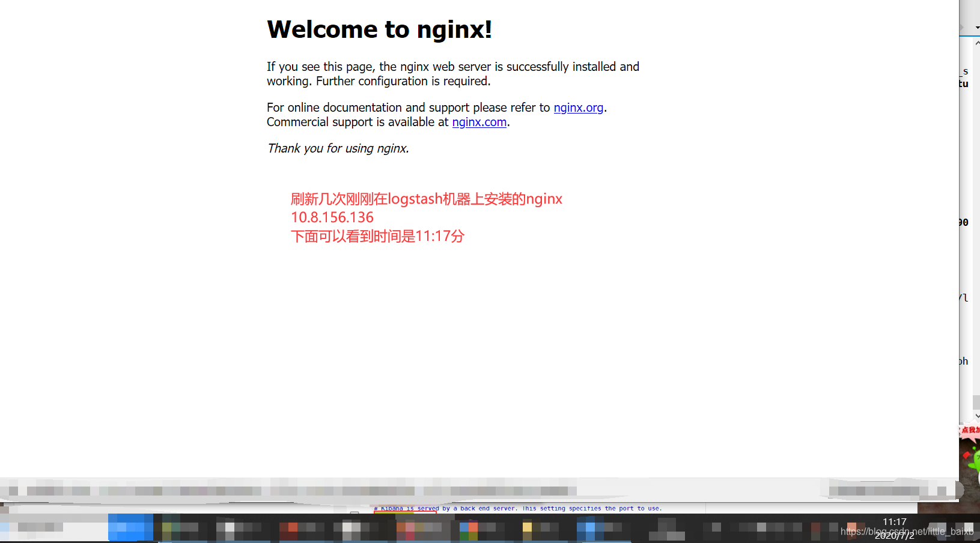
Task: Click the Kibana "served by a back end server" comment line
Action: [x=517, y=508]
